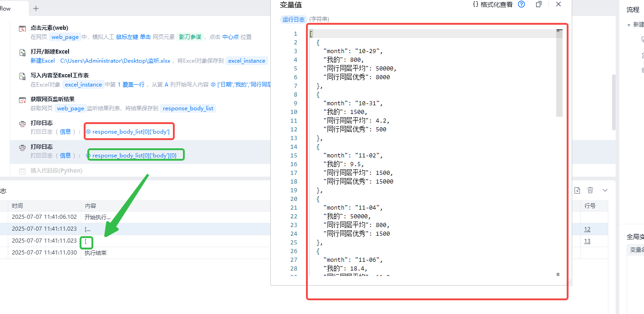Select log row 开始执行...
Viewport: 644px width, 314px height.
click(304, 217)
